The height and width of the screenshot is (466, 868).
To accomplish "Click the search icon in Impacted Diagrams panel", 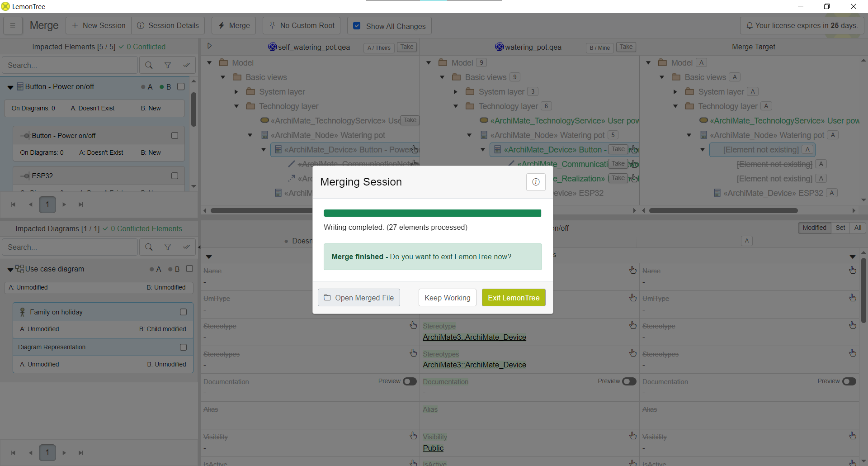I will coord(148,247).
